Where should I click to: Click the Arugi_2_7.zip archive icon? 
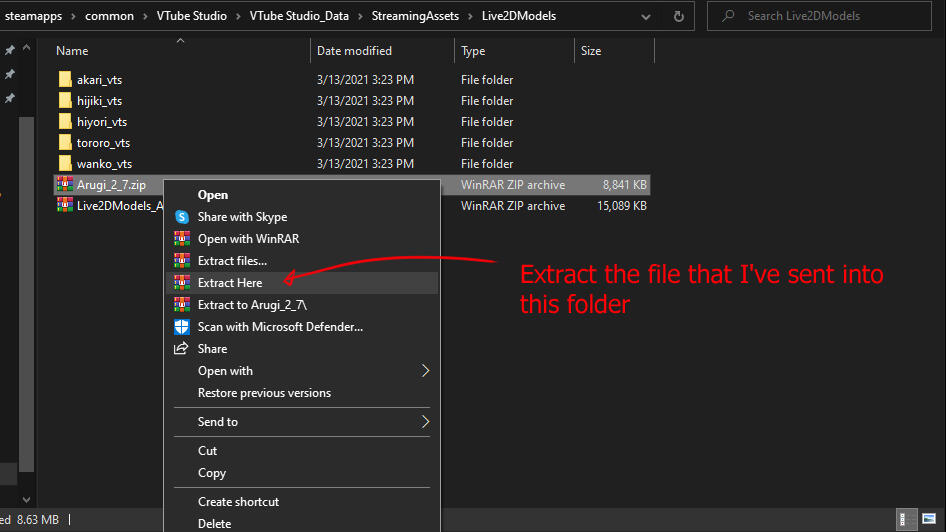tap(65, 185)
